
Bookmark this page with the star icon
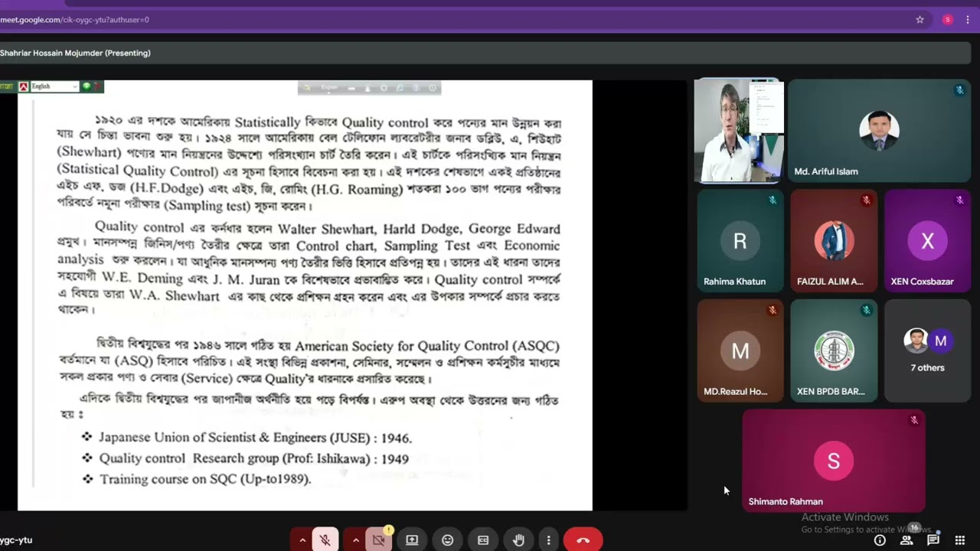click(x=920, y=20)
